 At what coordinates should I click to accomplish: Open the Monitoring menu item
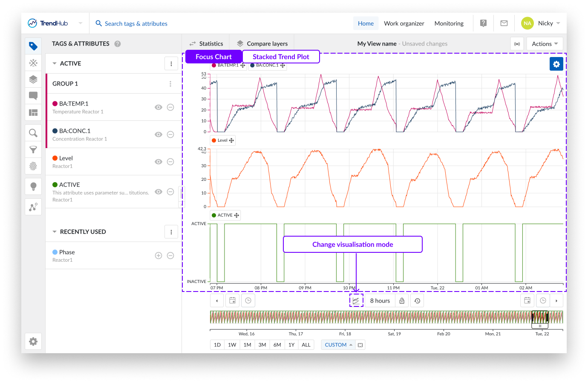click(449, 23)
